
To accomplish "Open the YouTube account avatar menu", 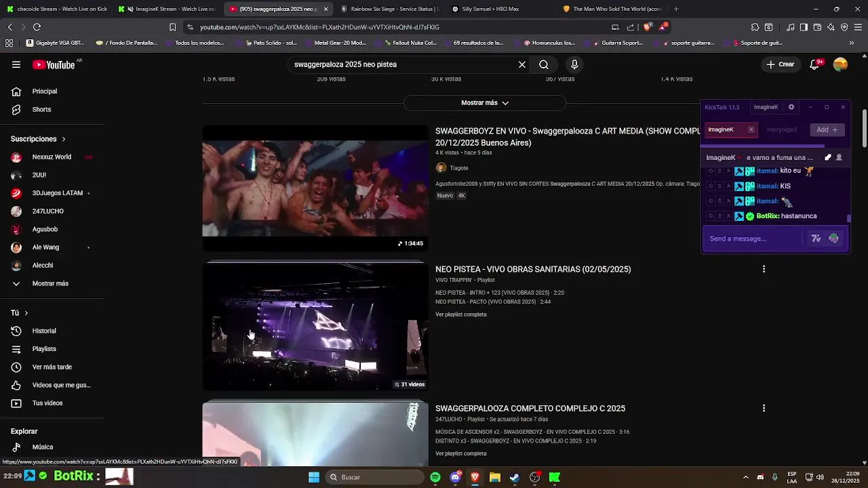I will (840, 64).
